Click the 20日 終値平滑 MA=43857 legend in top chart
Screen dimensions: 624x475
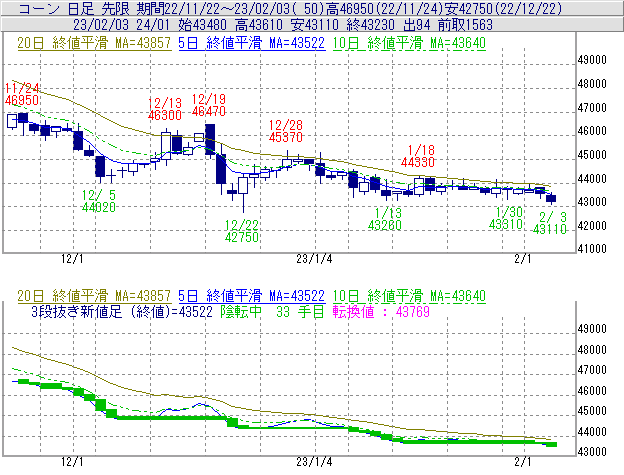(x=94, y=43)
